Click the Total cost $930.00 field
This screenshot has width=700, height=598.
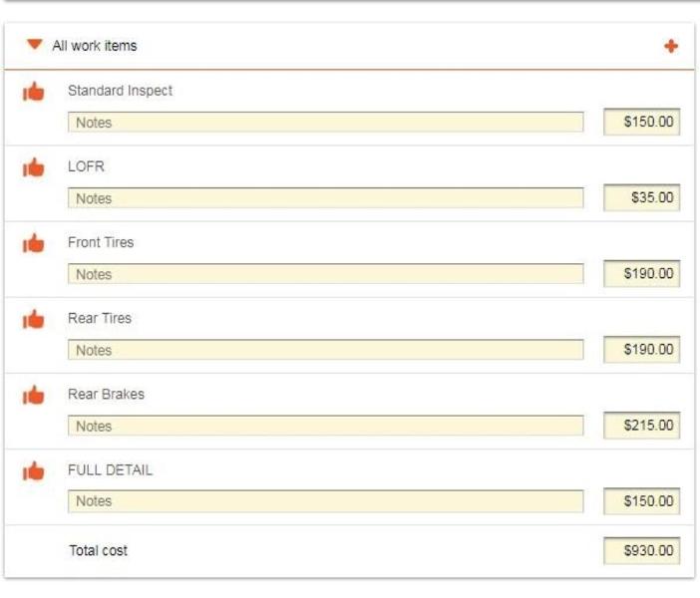point(642,550)
